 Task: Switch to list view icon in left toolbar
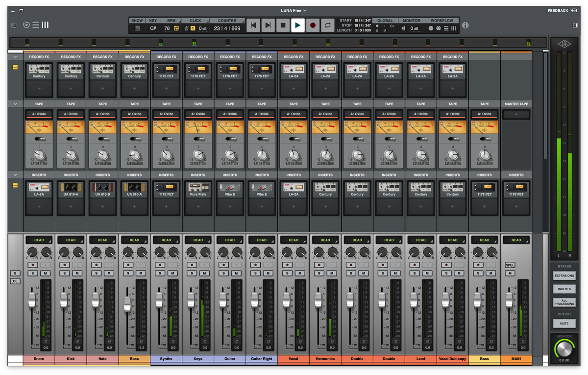click(36, 25)
